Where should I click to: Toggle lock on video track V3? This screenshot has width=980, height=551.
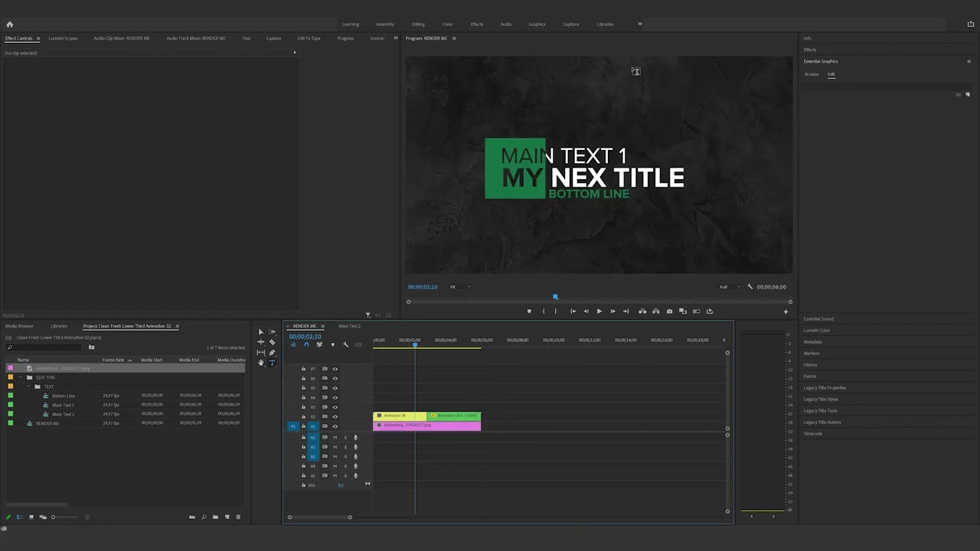[x=303, y=407]
